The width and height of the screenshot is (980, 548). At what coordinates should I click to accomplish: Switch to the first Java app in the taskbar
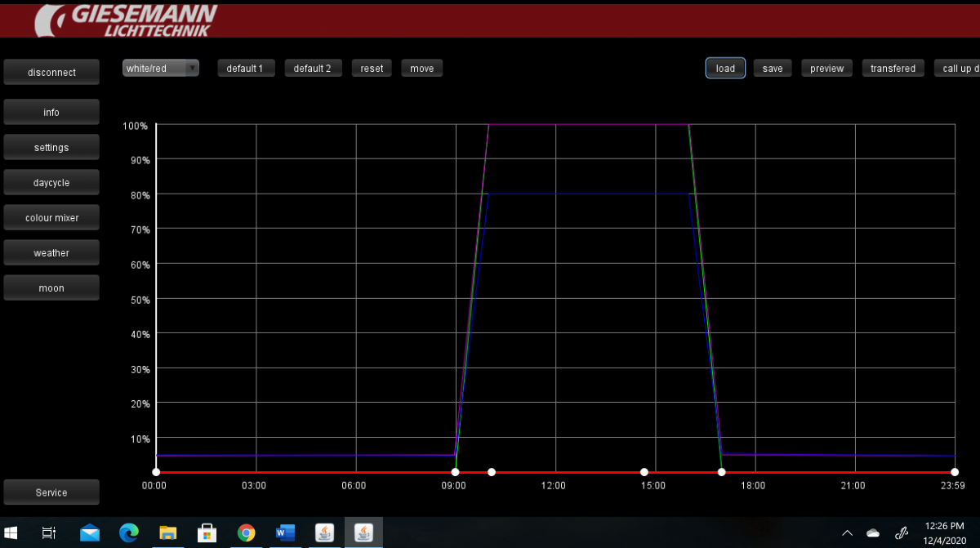tap(324, 533)
